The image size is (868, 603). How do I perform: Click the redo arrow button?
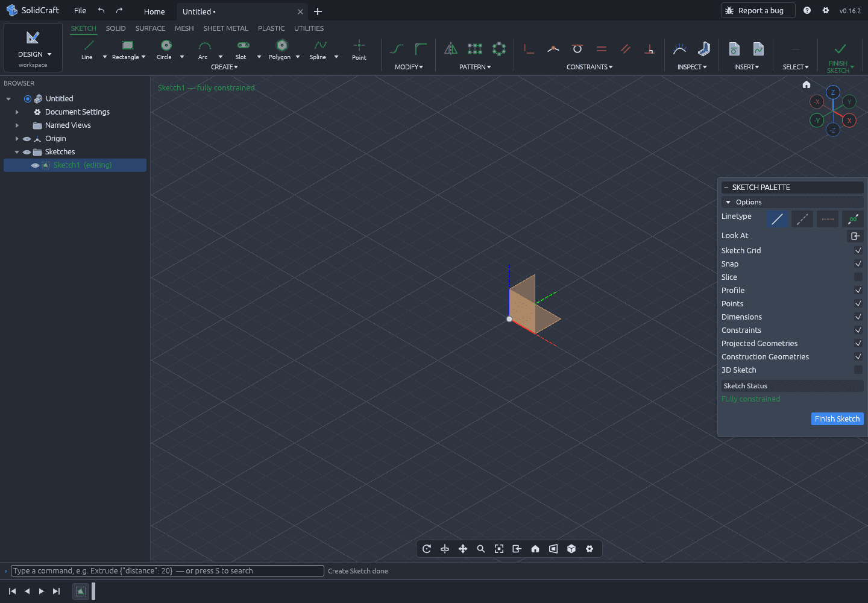[119, 10]
